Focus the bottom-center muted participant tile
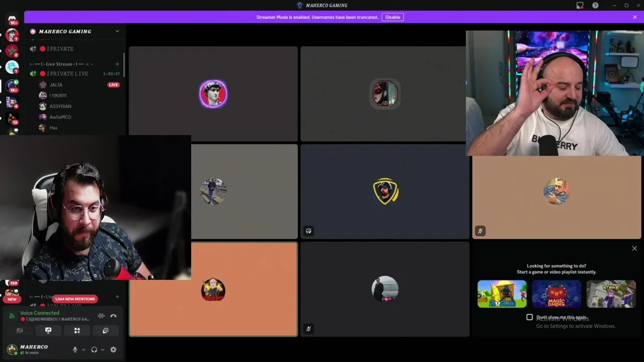The width and height of the screenshot is (644, 362). [x=385, y=289]
